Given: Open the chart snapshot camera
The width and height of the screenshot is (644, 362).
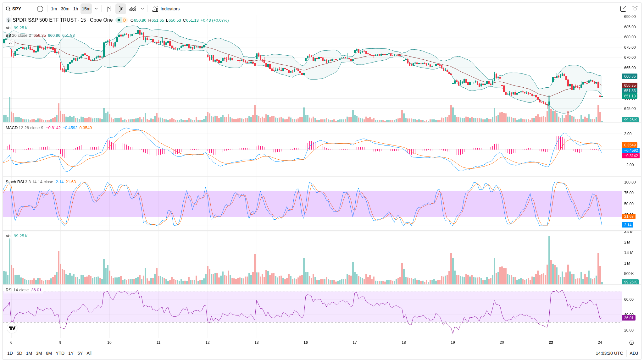Looking at the screenshot, I should (635, 9).
